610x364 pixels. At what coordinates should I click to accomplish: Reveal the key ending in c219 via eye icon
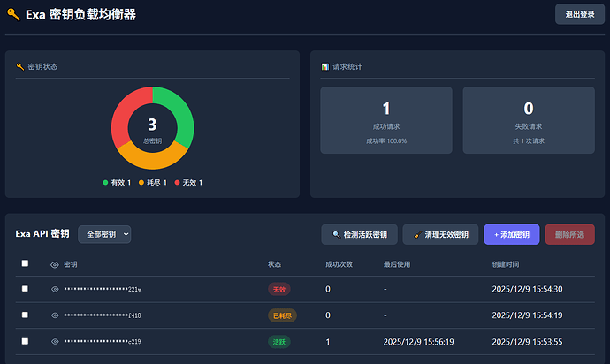(x=55, y=341)
